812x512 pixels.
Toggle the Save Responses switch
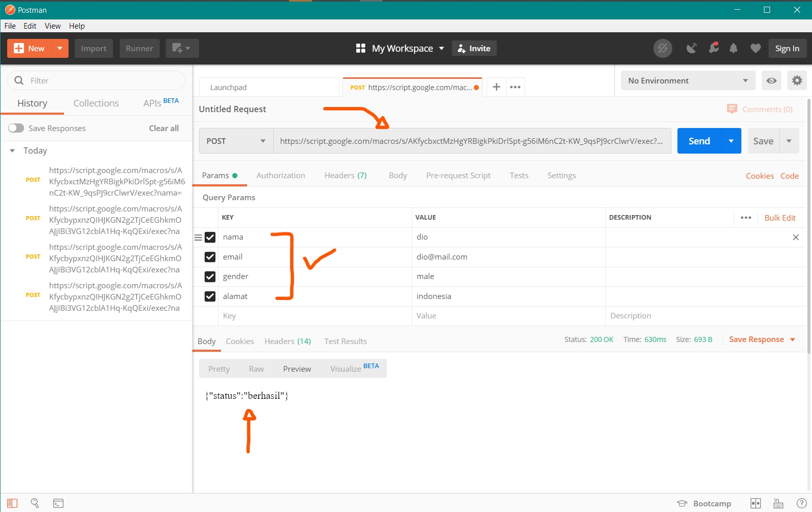(16, 128)
